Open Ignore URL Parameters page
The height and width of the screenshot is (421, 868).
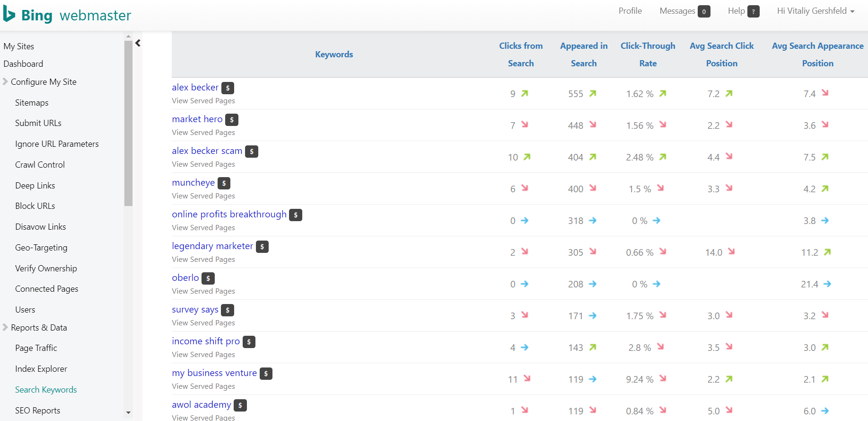tap(57, 143)
